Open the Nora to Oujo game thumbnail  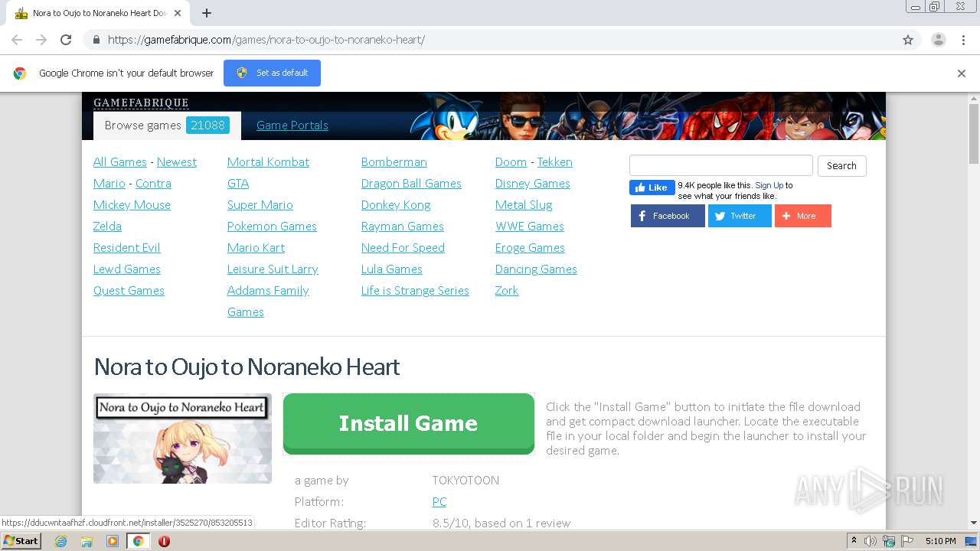(x=182, y=439)
